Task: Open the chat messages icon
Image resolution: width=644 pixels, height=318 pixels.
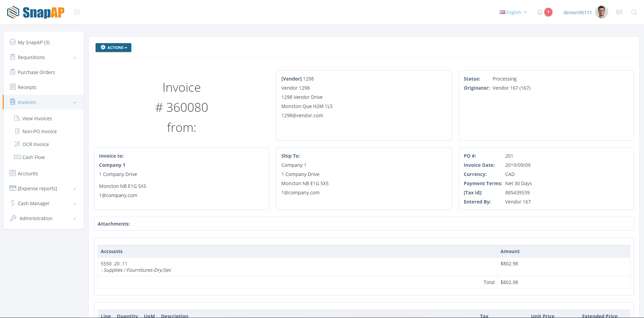Action: tap(619, 12)
